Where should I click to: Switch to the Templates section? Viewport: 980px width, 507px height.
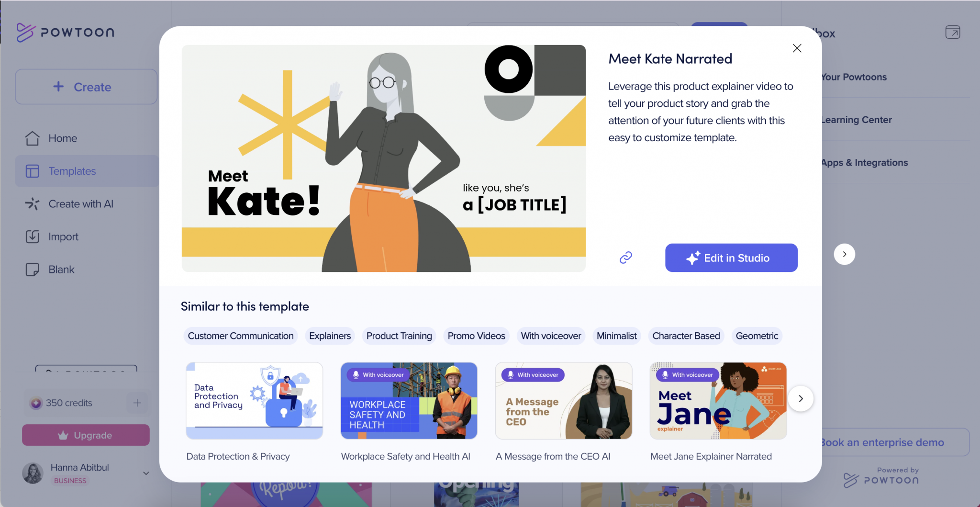72,171
